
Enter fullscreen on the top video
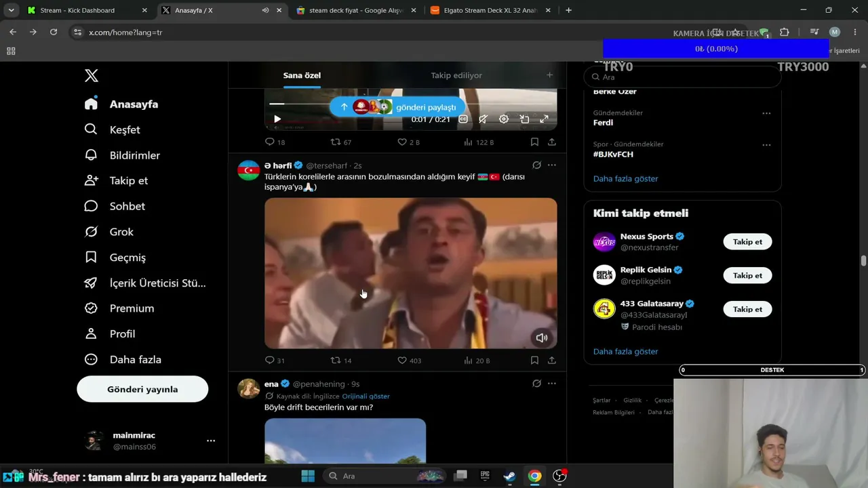coord(544,119)
